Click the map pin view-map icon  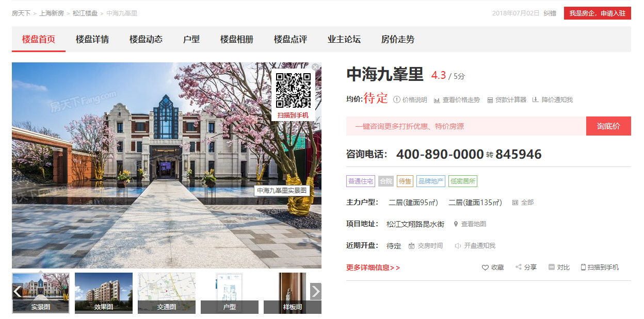(x=456, y=224)
